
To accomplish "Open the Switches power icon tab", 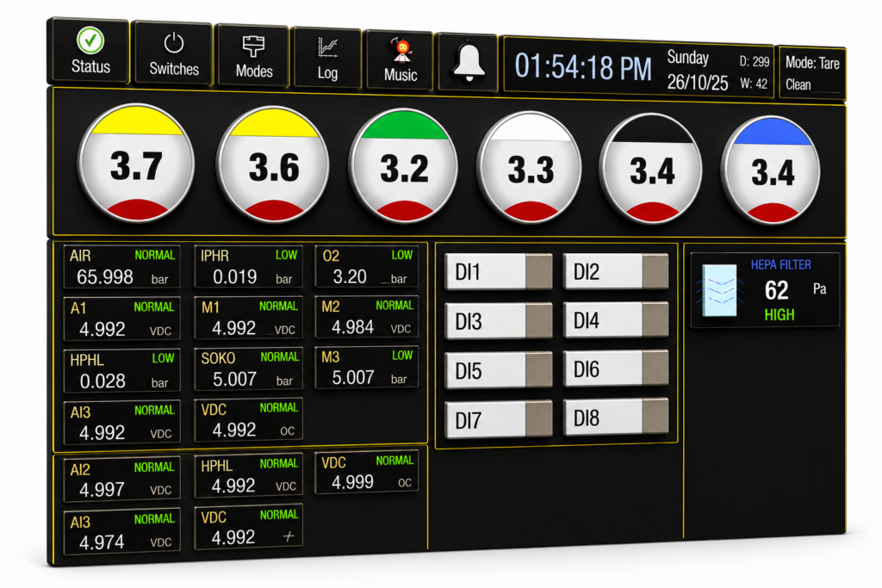I will coord(174,54).
